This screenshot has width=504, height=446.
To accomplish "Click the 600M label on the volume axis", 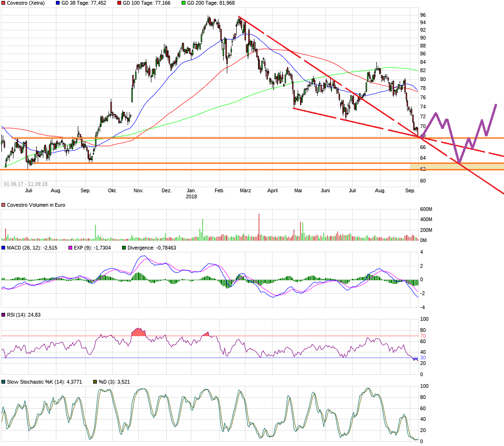I will pos(426,209).
